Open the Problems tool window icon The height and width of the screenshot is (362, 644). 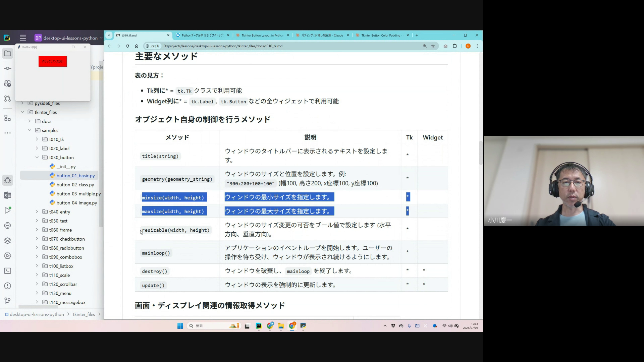pyautogui.click(x=7, y=286)
